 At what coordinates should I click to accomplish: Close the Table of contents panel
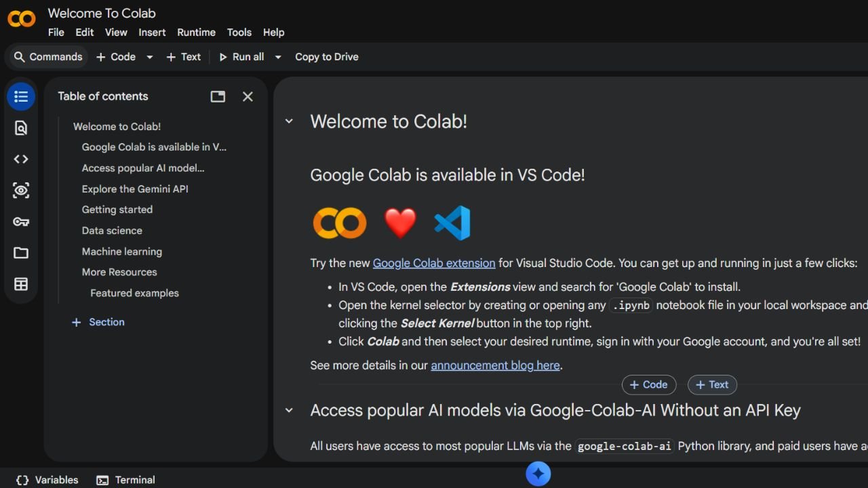pos(248,96)
